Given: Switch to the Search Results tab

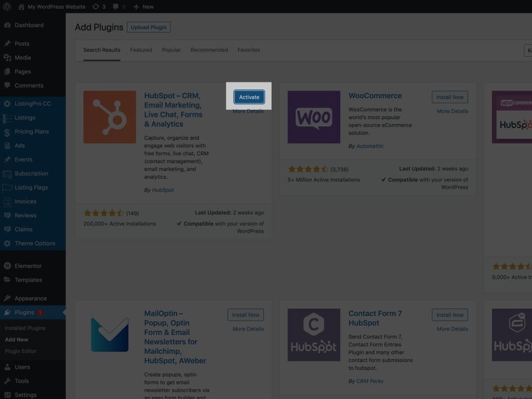Looking at the screenshot, I should click(102, 50).
